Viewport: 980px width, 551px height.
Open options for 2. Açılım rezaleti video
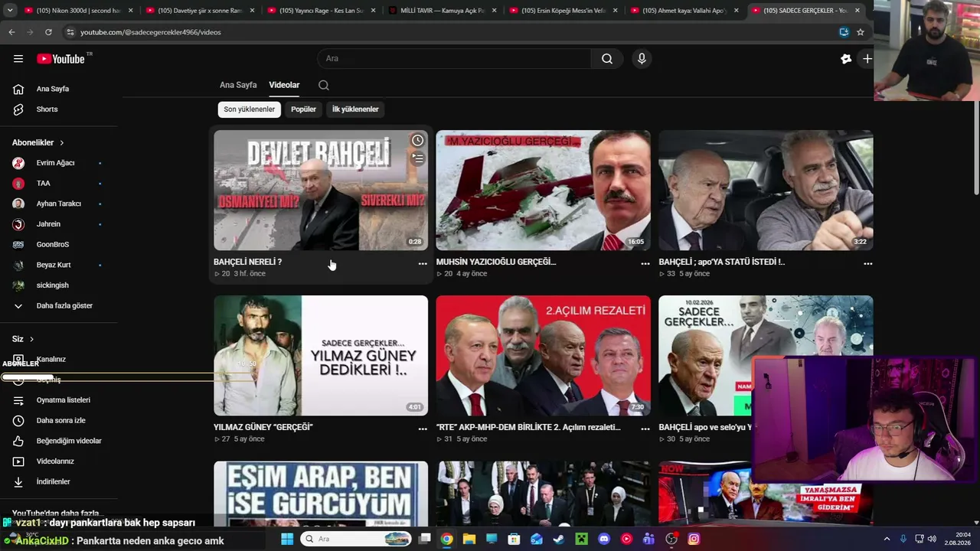click(x=645, y=429)
